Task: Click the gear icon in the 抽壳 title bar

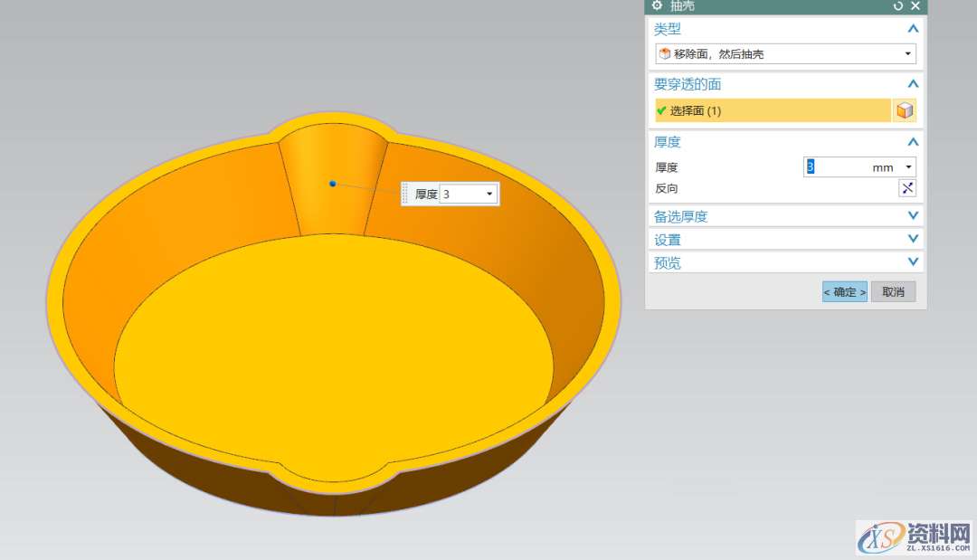Action: [x=657, y=5]
